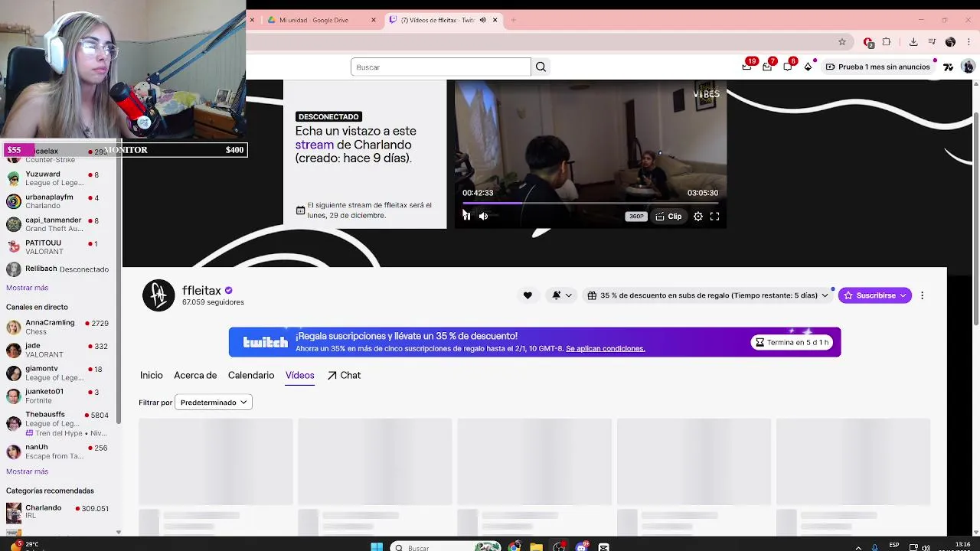
Task: Select the Videos tab
Action: pos(300,375)
